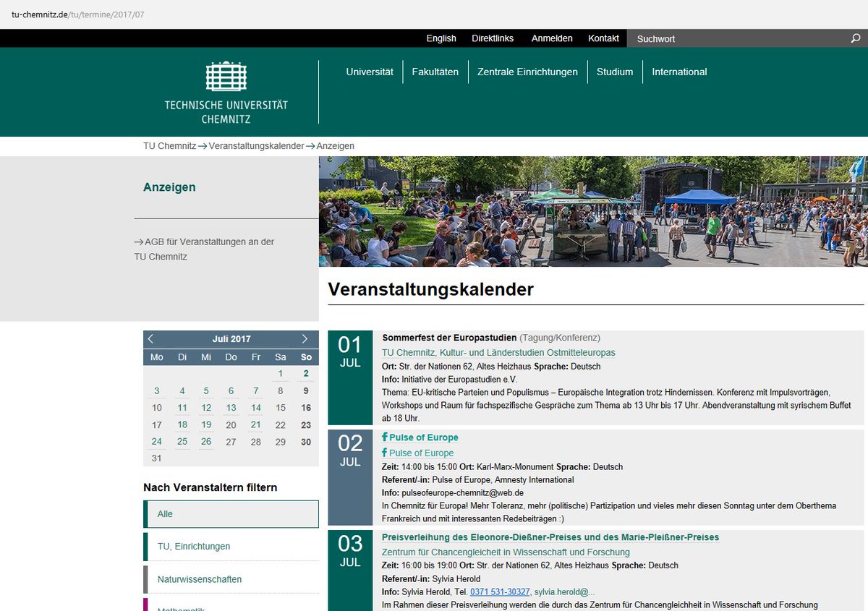Image resolution: width=868 pixels, height=611 pixels.
Task: Open the Fakultäten menu
Action: click(435, 72)
